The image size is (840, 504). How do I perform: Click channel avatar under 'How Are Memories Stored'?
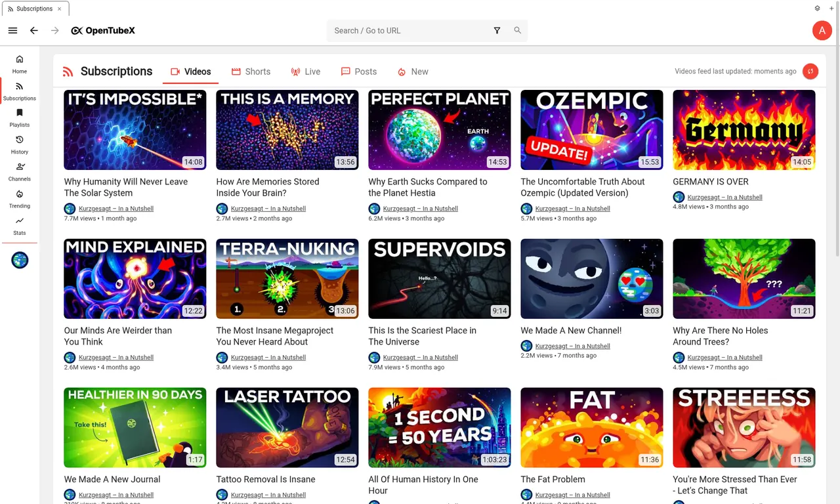(222, 209)
